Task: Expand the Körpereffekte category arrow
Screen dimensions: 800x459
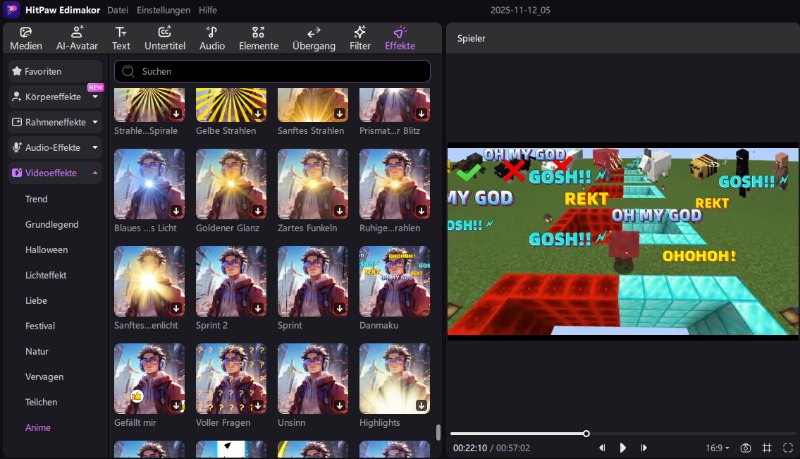Action: [x=95, y=96]
